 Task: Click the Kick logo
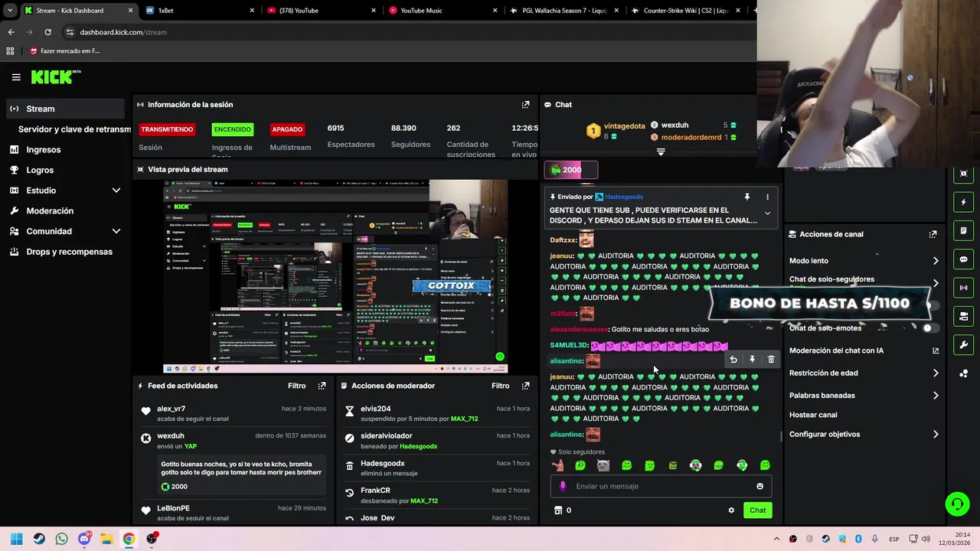[x=55, y=77]
